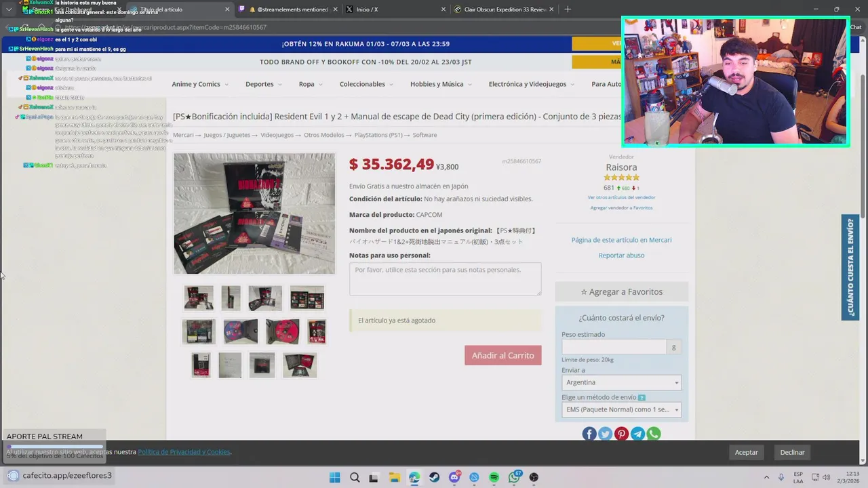Expand Ropa menu
Screen dimensions: 868x488
click(x=311, y=84)
